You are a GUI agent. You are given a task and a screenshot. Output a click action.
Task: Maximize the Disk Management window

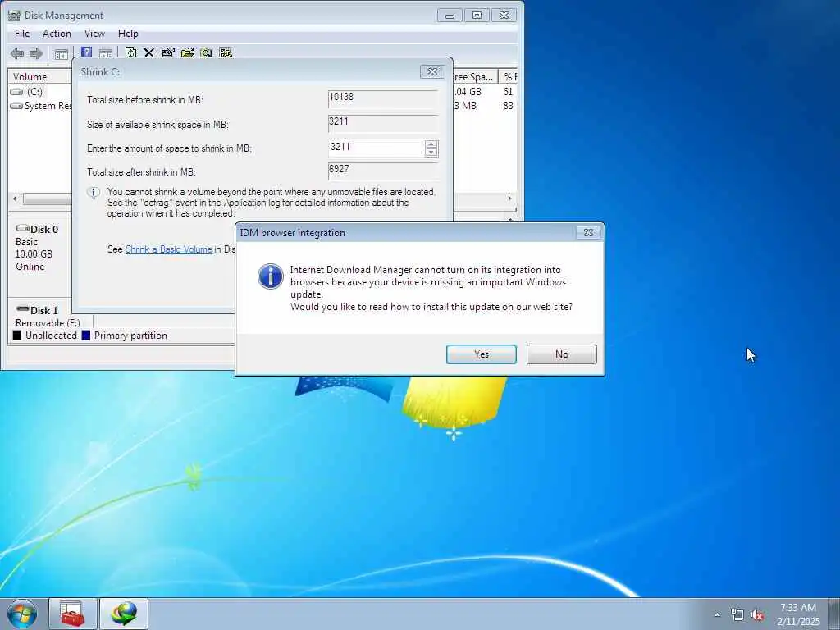tap(477, 16)
